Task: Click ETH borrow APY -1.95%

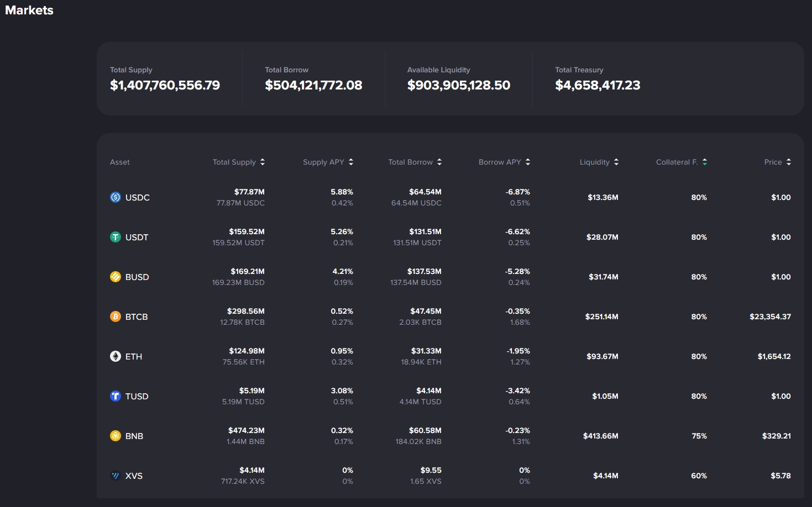Action: [x=518, y=351]
